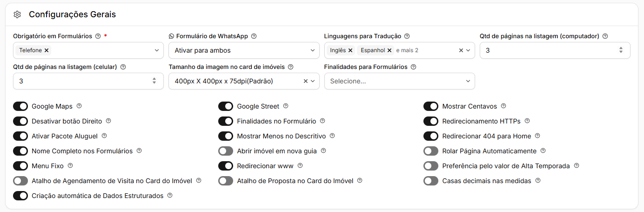Viewport: 644px width, 212px height.
Task: Click the gear icon beside Configurações Gerais
Action: pos(17,14)
